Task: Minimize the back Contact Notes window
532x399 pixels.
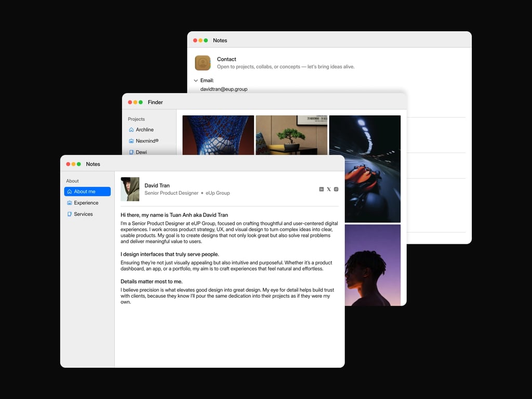Action: pyautogui.click(x=201, y=41)
